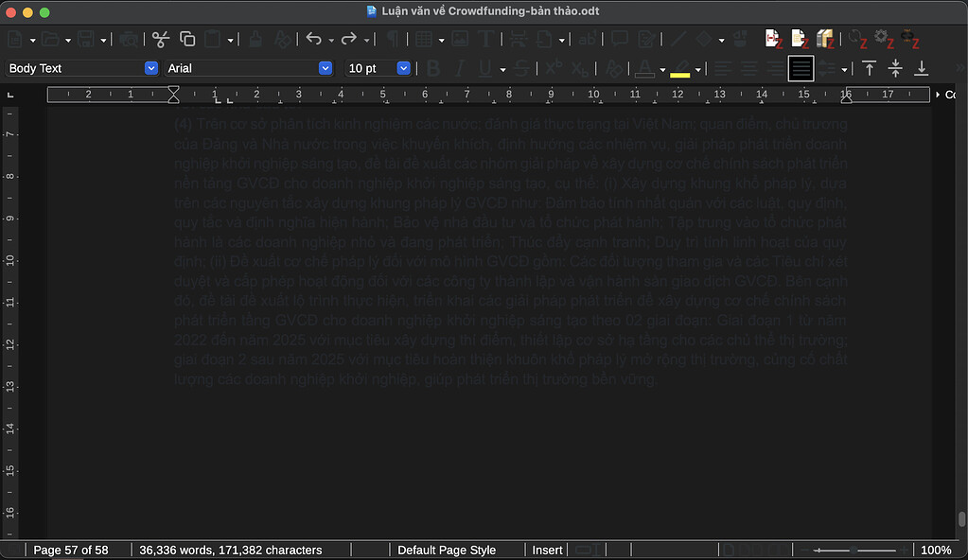Toggle strikethrough on selected text
This screenshot has height=560, width=968.
(521, 67)
